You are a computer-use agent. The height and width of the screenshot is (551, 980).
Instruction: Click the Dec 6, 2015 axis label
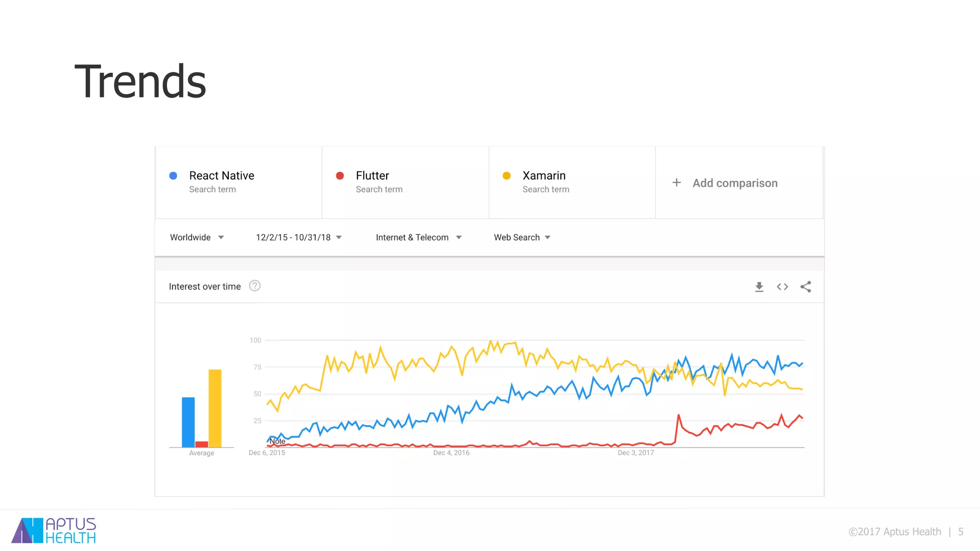267,452
